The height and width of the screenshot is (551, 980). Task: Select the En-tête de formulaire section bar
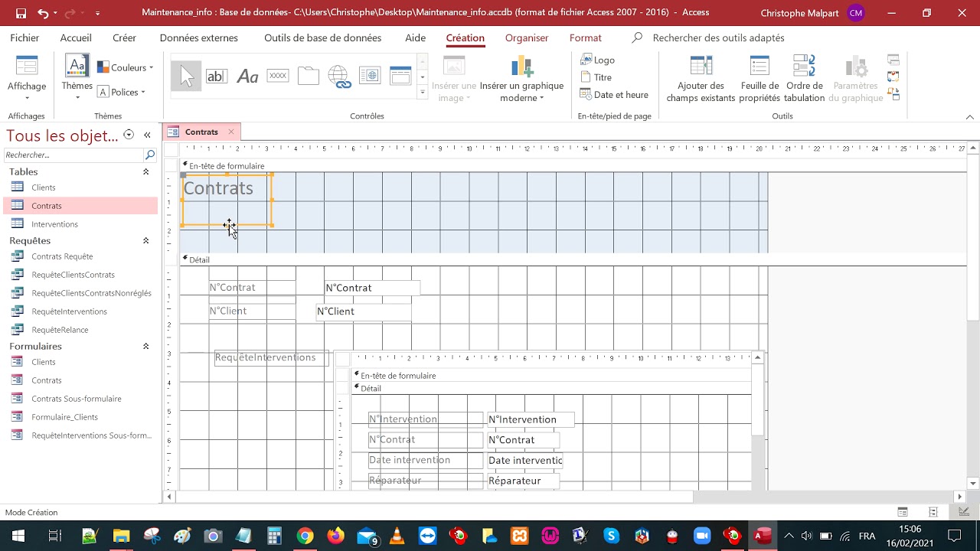tap(573, 165)
